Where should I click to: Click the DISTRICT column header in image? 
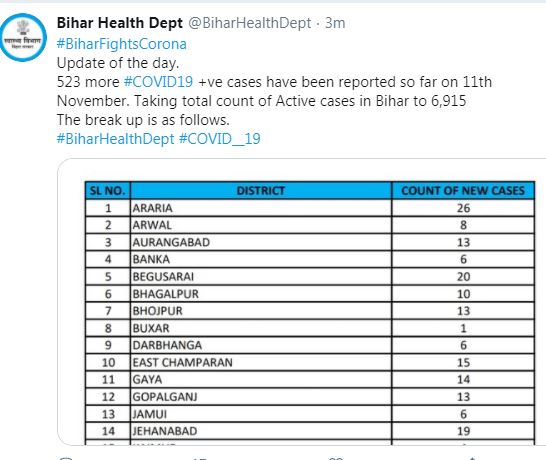pos(261,190)
